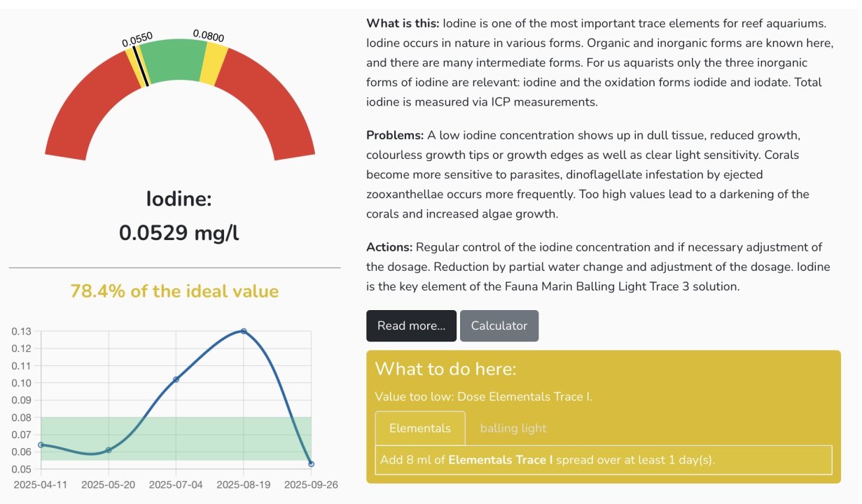This screenshot has width=862, height=504.
Task: Click the 2025-08-19 peak data point
Action: click(244, 331)
